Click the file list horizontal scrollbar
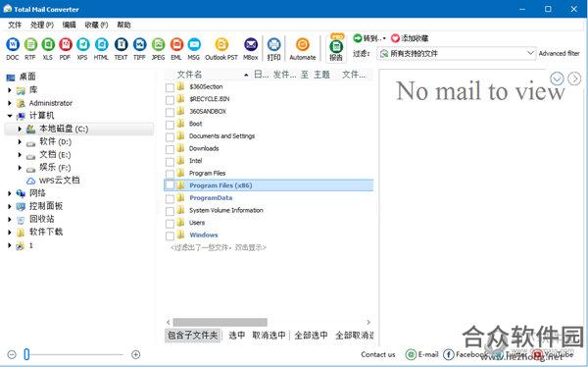The height and width of the screenshot is (367, 588). (220, 322)
